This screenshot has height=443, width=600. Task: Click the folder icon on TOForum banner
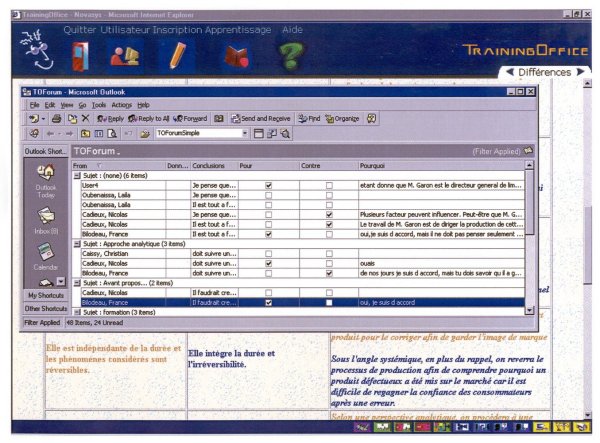tap(528, 151)
